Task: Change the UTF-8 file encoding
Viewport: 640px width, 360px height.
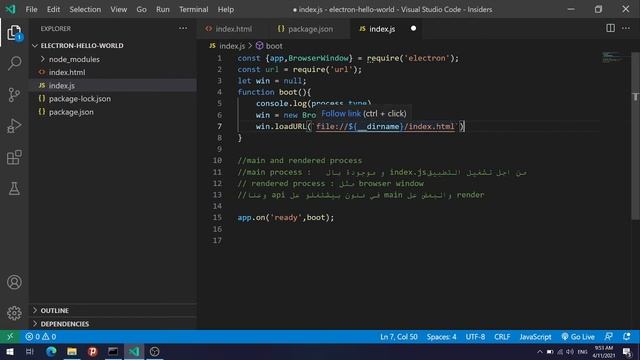Action: tap(476, 337)
